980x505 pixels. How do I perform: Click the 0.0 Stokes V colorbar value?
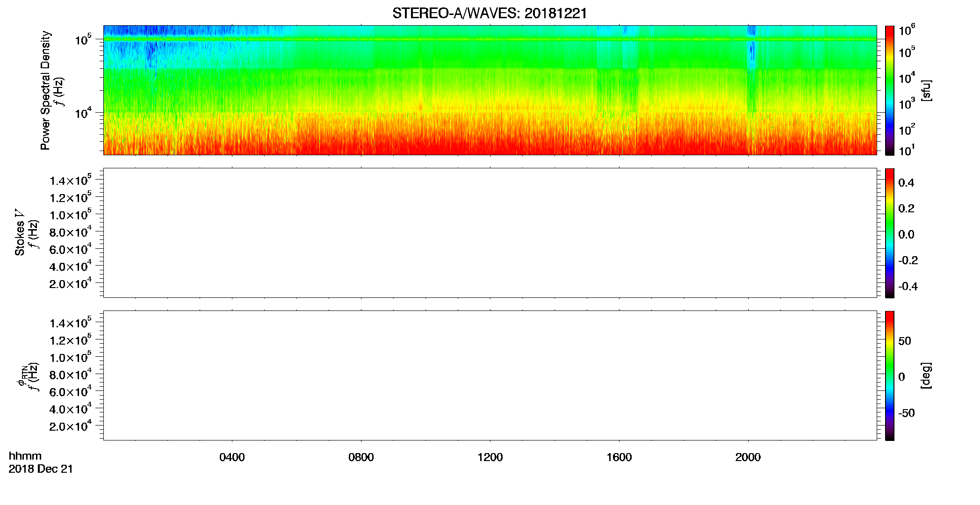tap(906, 234)
